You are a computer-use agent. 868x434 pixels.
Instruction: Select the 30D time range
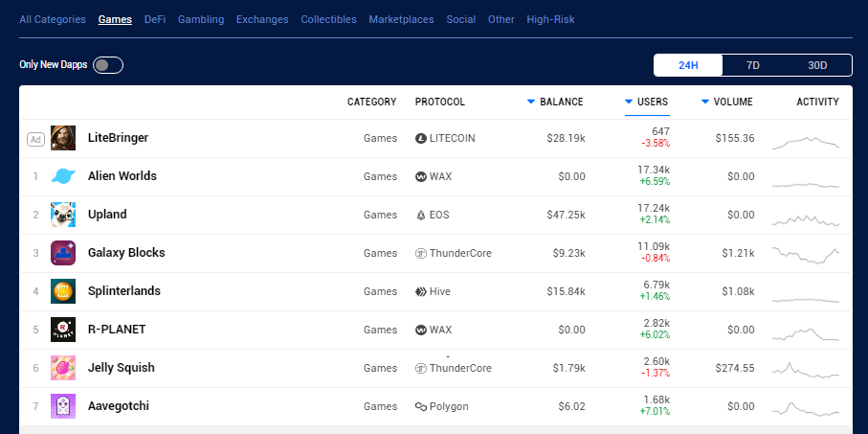point(817,65)
